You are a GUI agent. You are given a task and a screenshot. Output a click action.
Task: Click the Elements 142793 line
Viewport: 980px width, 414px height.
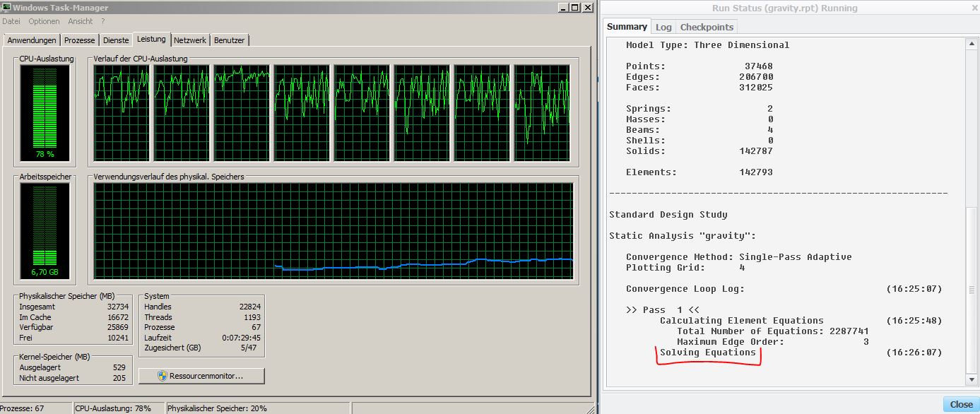point(699,172)
